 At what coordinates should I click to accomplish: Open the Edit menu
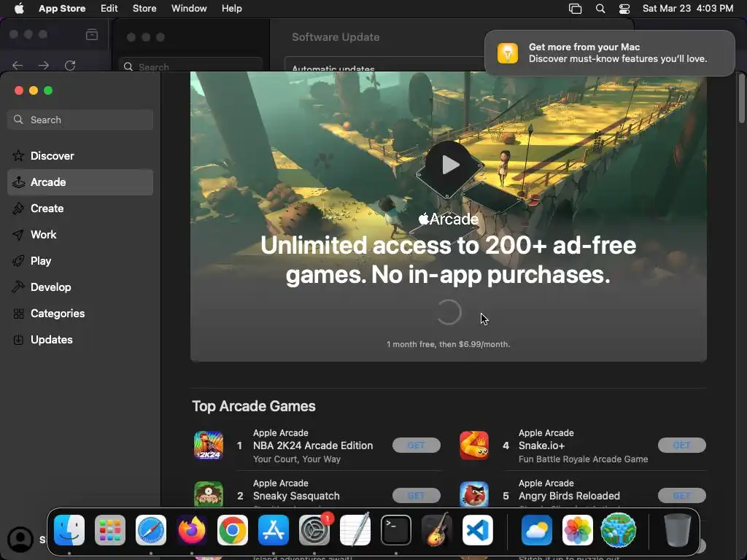(109, 9)
